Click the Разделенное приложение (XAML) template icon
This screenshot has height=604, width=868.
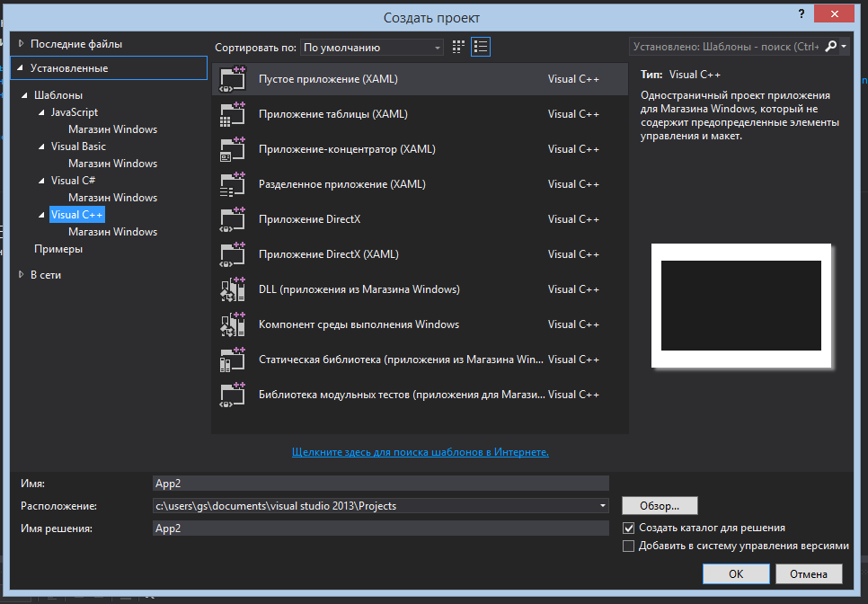[233, 184]
